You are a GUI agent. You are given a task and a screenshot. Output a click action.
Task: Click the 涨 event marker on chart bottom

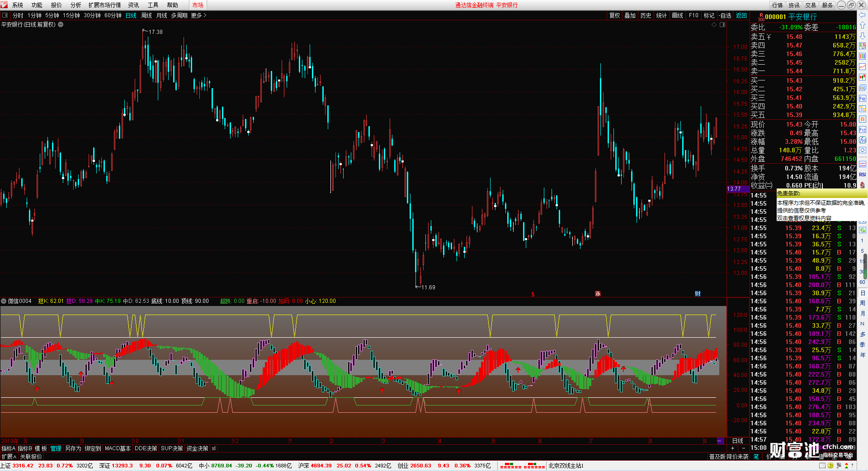[x=598, y=294]
